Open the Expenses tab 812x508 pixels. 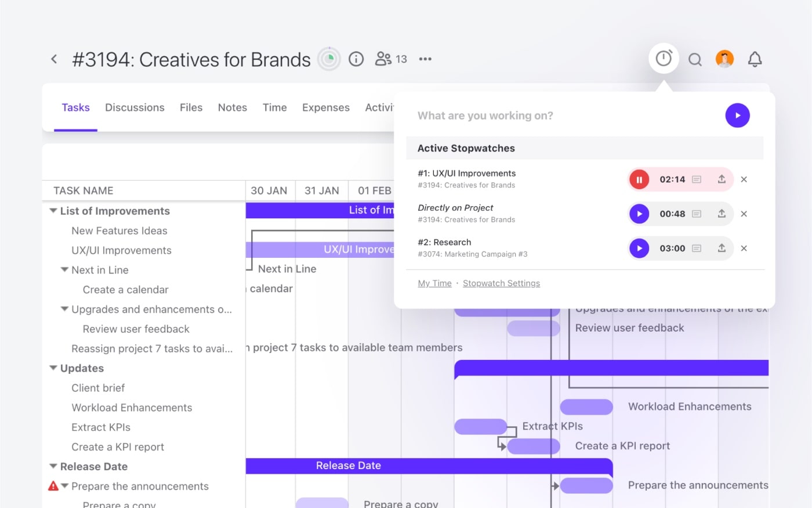coord(325,107)
